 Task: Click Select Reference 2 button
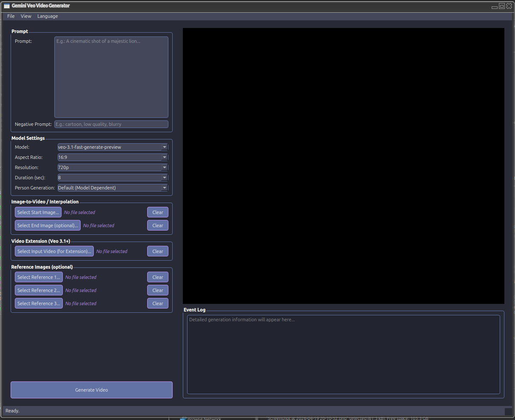pos(39,290)
